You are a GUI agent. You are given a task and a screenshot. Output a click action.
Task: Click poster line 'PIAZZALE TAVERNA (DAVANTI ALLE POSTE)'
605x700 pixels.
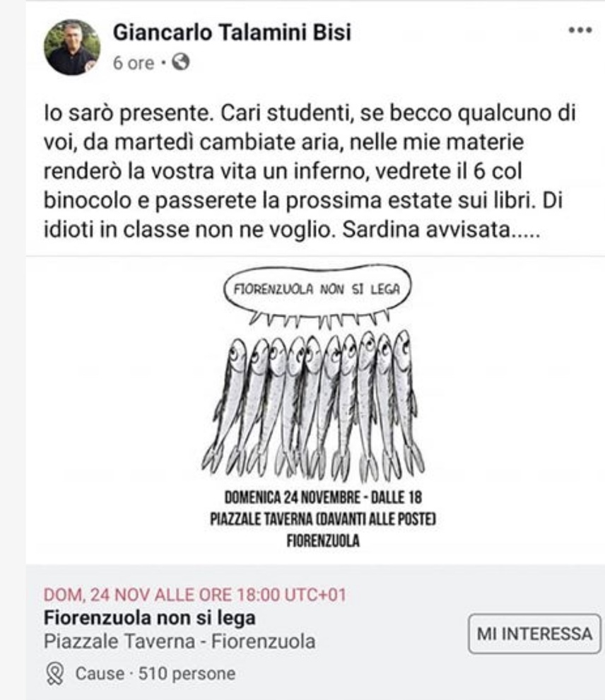click(323, 519)
